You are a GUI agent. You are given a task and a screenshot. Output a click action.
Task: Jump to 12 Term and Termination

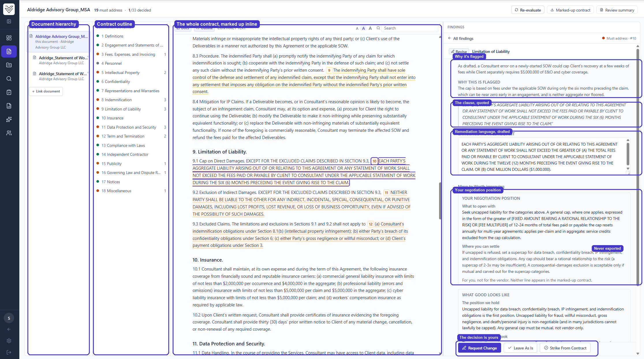pos(131,136)
